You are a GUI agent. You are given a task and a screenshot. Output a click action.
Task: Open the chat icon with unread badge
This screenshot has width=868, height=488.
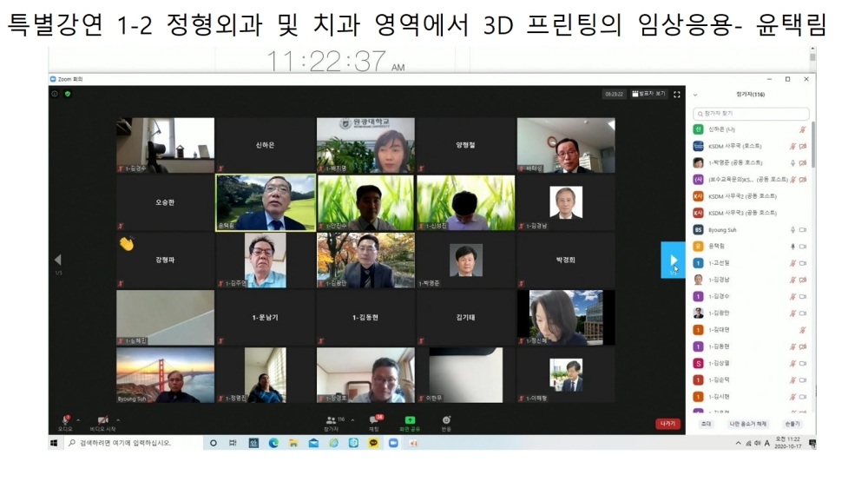click(x=374, y=420)
